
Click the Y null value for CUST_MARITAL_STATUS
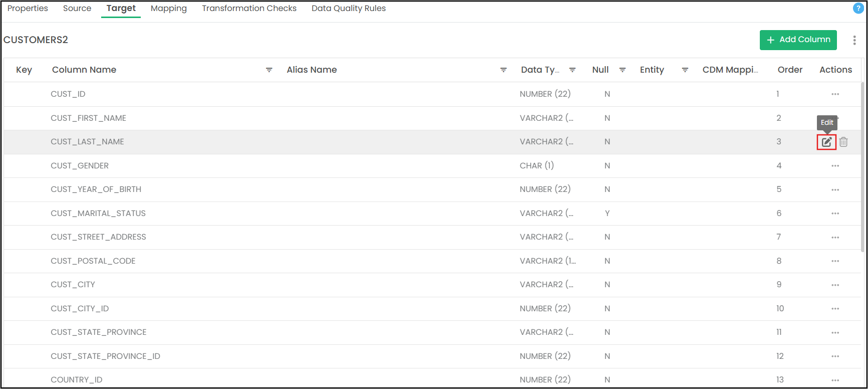(607, 214)
